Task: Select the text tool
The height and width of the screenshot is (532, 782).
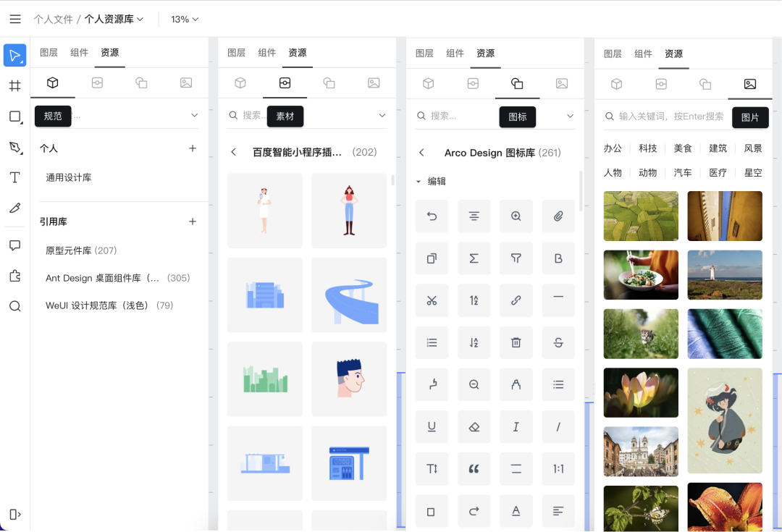Action: click(15, 177)
